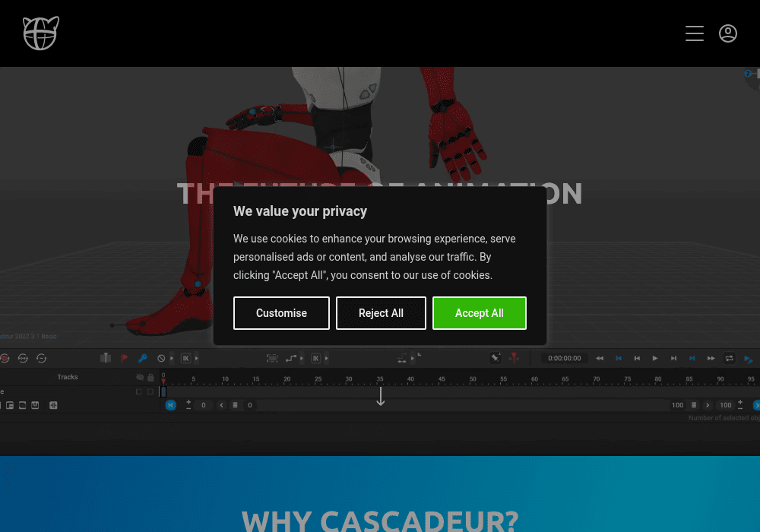Toggle the crossed-eye visibility icon by Tracks
This screenshot has height=532, width=760.
(x=140, y=377)
